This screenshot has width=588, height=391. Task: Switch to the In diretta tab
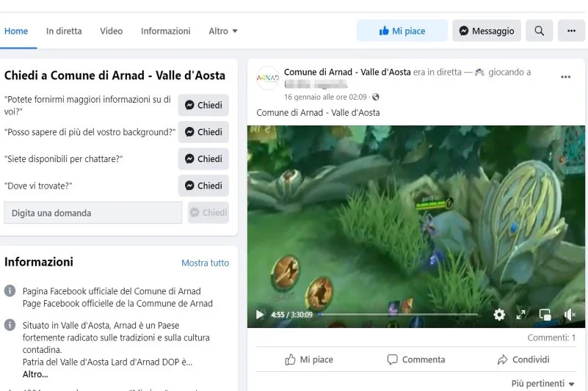click(64, 31)
